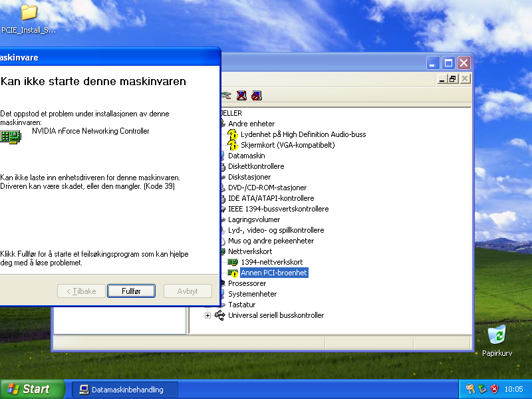Select the 1394-nettverkskort device
Image resolution: width=532 pixels, height=399 pixels.
(272, 262)
